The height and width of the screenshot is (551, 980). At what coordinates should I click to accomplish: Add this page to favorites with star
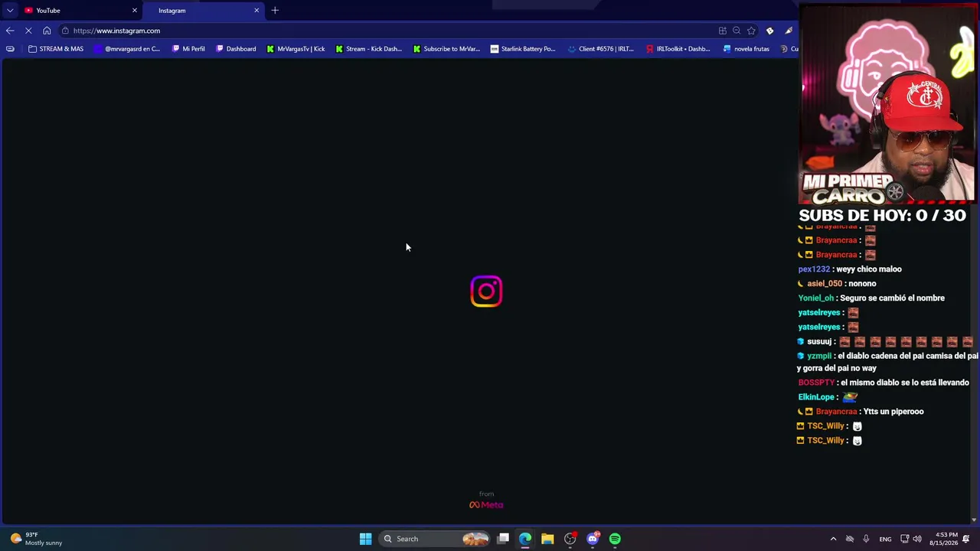click(751, 31)
